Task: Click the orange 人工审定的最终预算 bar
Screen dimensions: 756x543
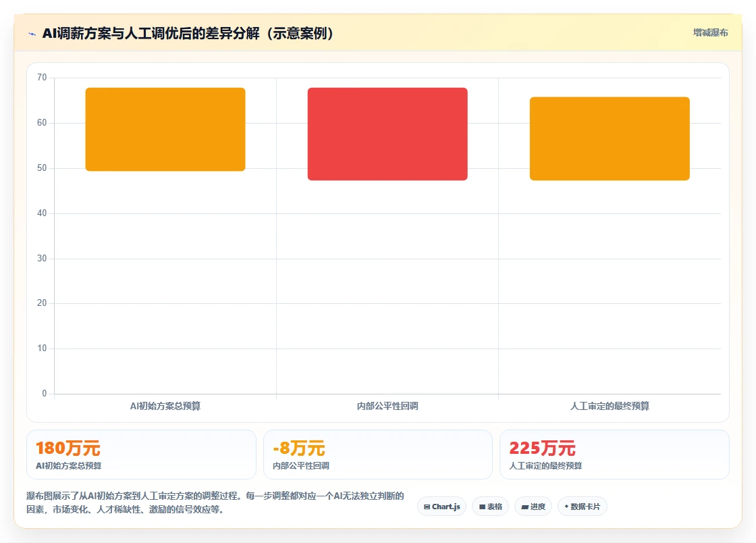Action: pos(610,139)
